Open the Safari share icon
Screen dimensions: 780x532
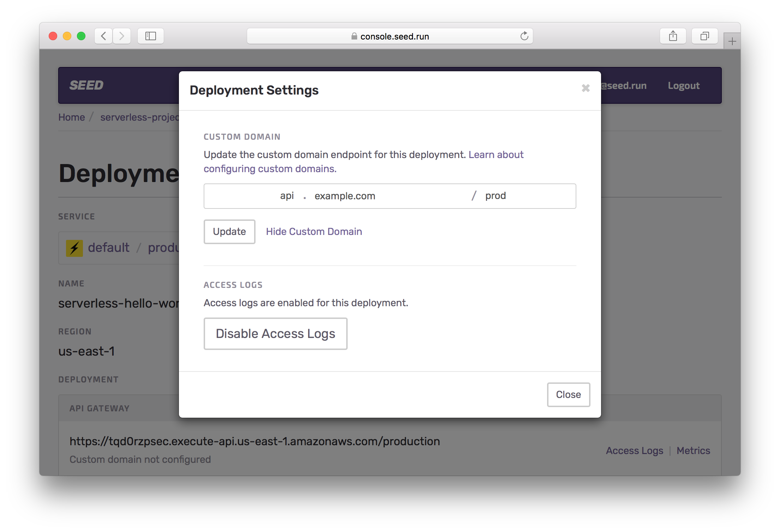(673, 36)
